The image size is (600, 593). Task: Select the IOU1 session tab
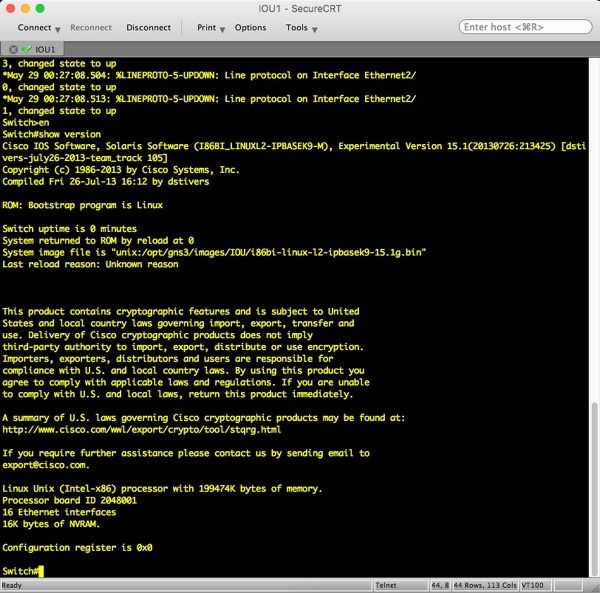pos(32,49)
